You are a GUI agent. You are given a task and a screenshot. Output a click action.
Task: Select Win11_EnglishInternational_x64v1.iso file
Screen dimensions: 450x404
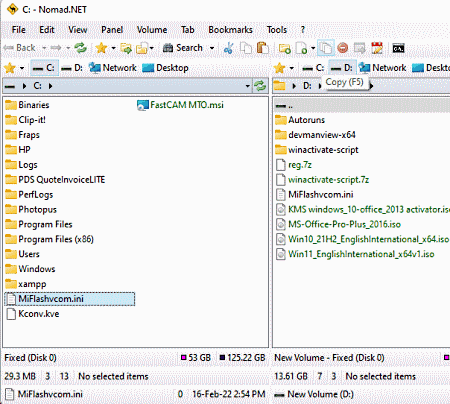(355, 254)
